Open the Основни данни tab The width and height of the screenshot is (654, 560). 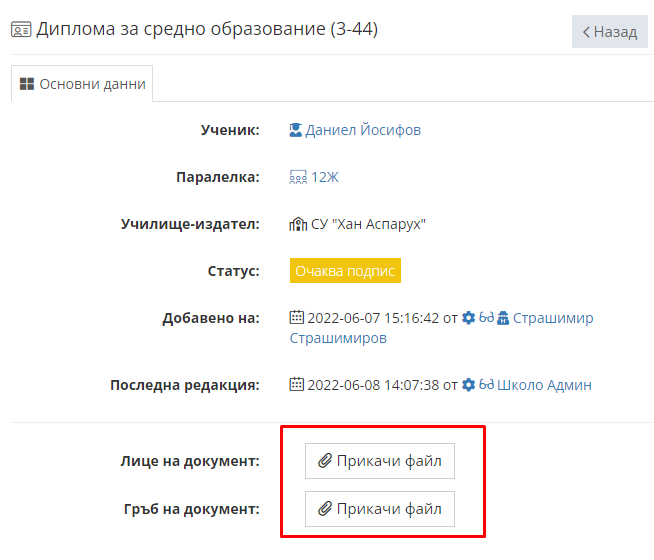(82, 84)
